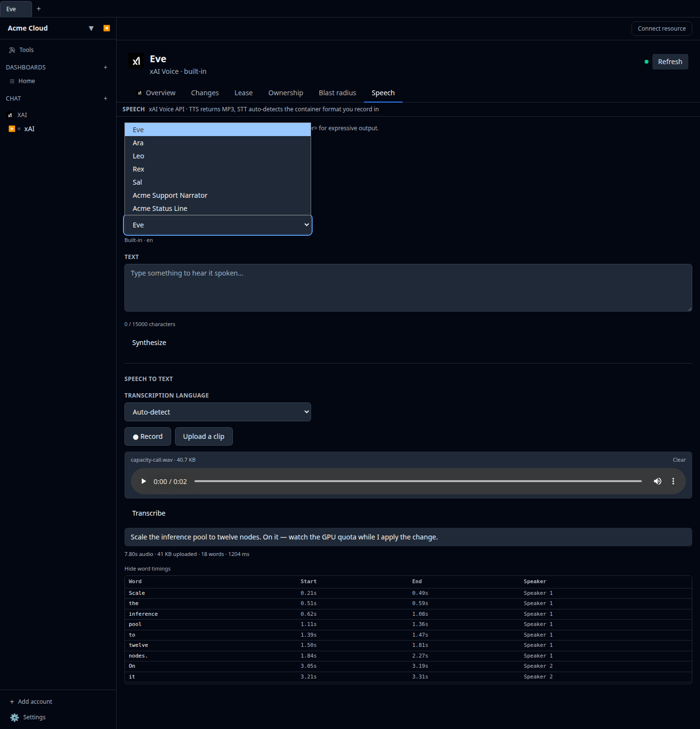Image resolution: width=700 pixels, height=729 pixels.
Task: Click the 'inference' word row
Action: click(x=408, y=614)
